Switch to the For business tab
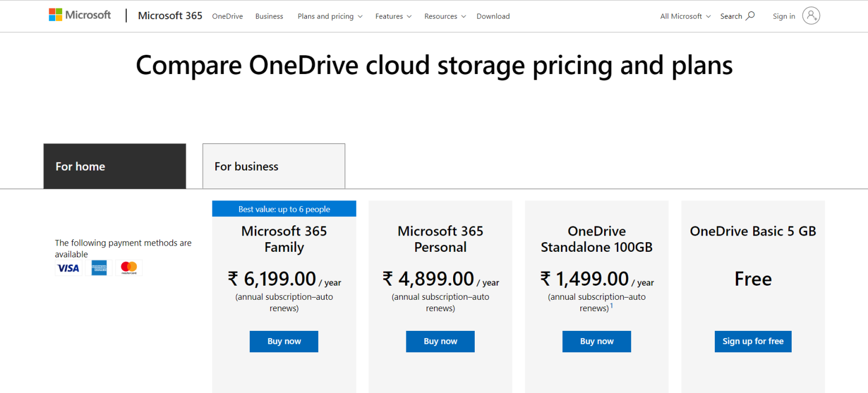Viewport: 868px width, 393px height. click(274, 166)
